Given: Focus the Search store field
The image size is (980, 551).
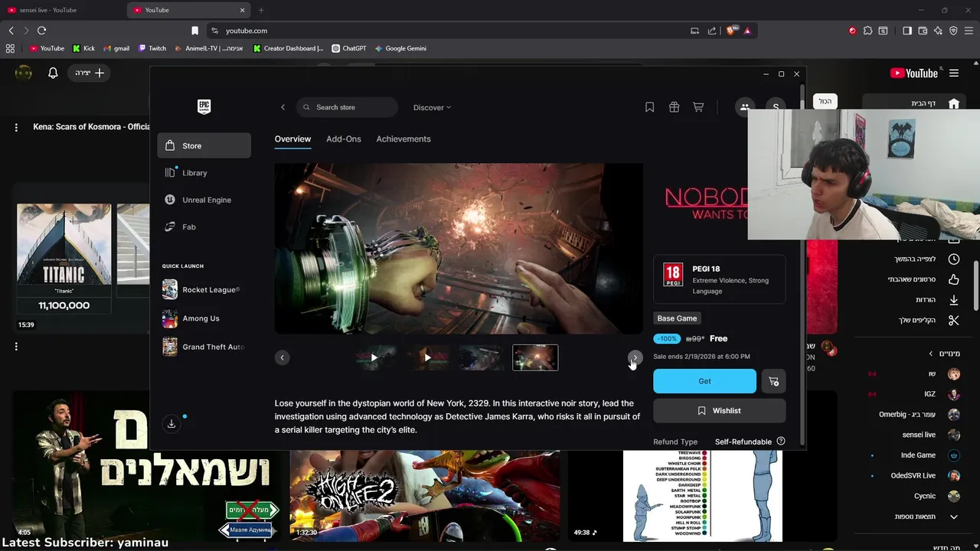Looking at the screenshot, I should pyautogui.click(x=347, y=107).
